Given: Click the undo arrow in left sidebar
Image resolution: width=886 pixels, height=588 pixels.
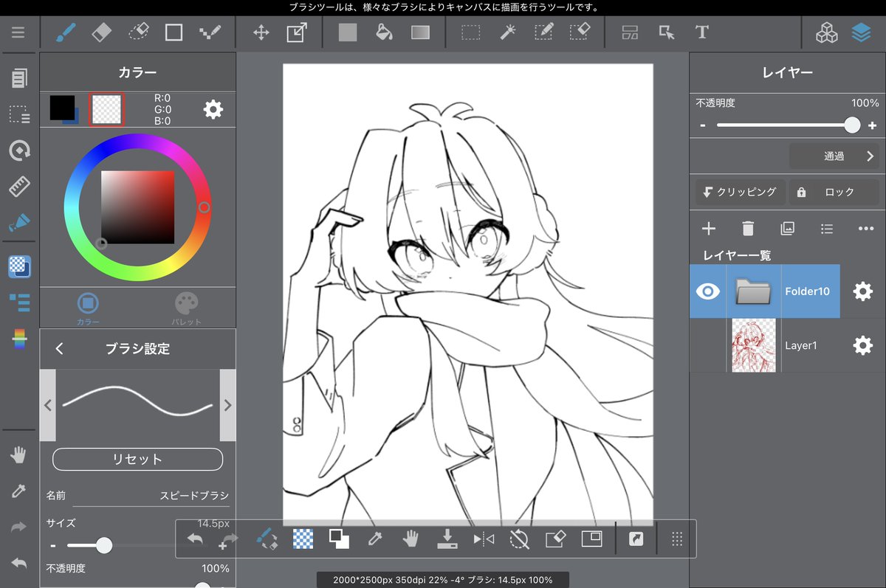Looking at the screenshot, I should 19,563.
